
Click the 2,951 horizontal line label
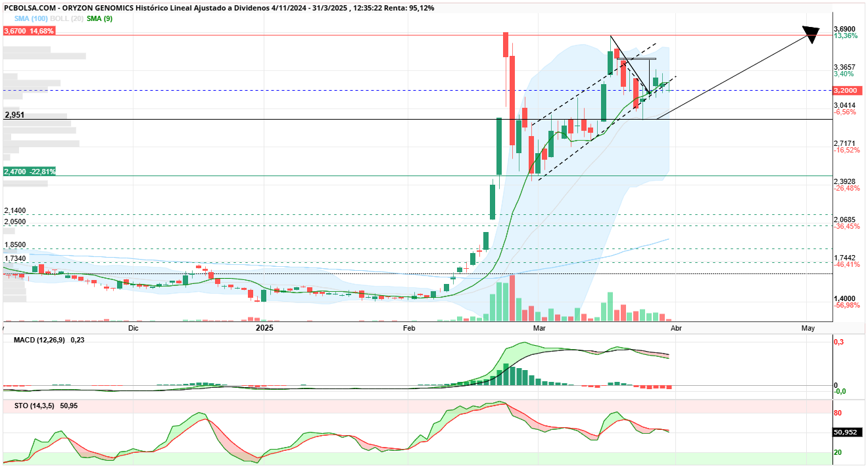[x=14, y=115]
